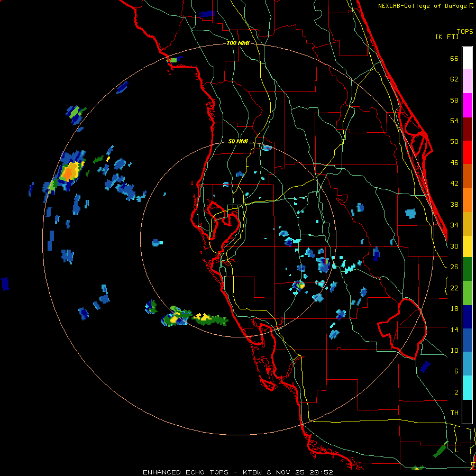Click the navy 14-18 kft swatch
Screen dimensions: 476x476
(467, 317)
